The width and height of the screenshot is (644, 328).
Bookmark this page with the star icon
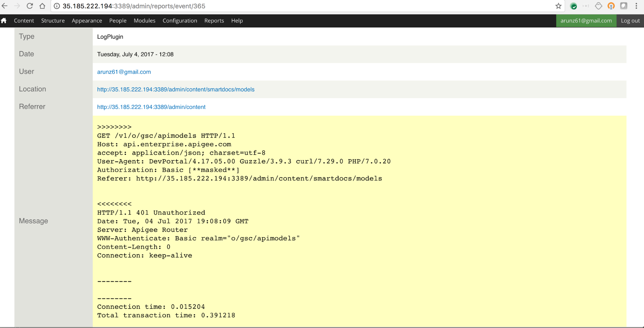(x=558, y=6)
